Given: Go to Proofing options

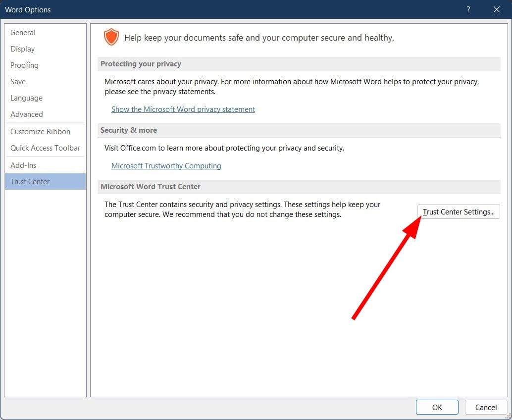Looking at the screenshot, I should pyautogui.click(x=45, y=65).
